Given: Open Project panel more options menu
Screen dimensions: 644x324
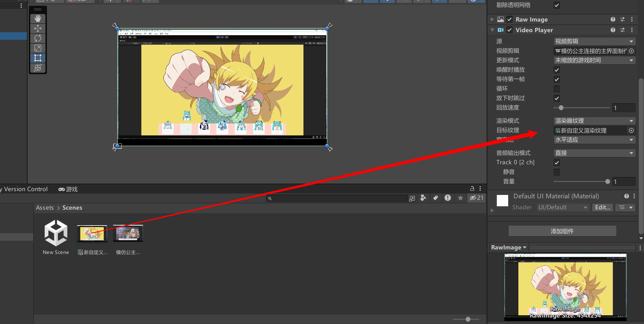Looking at the screenshot, I should click(x=480, y=188).
